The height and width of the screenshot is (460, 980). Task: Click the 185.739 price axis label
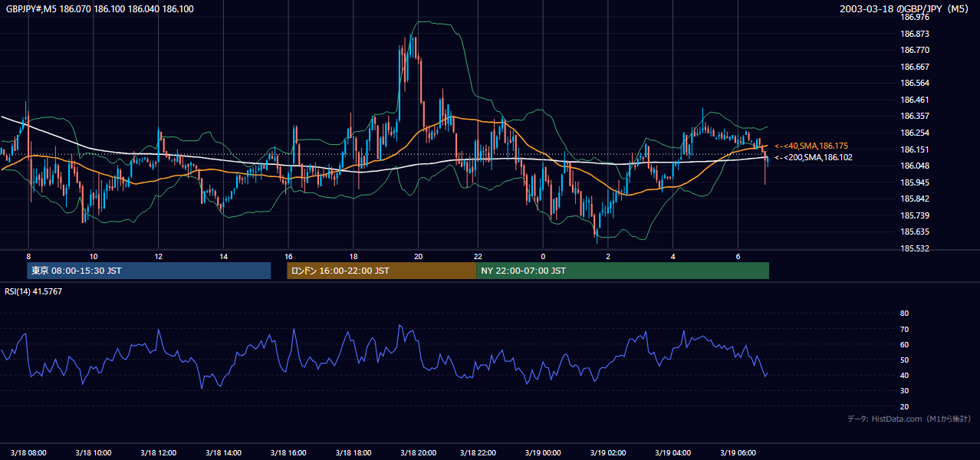pyautogui.click(x=915, y=215)
